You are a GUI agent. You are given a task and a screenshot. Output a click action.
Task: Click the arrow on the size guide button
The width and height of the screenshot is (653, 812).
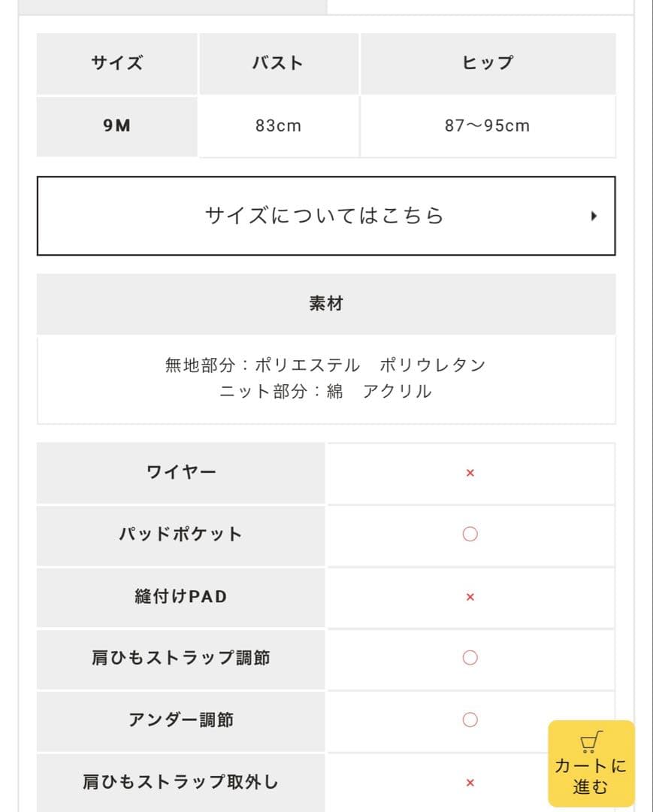pyautogui.click(x=594, y=217)
